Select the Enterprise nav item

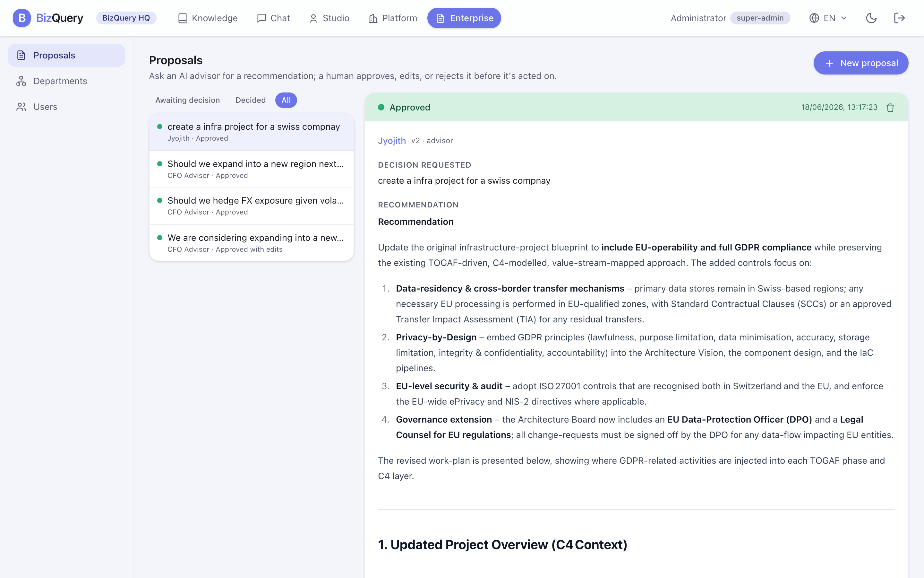(464, 18)
